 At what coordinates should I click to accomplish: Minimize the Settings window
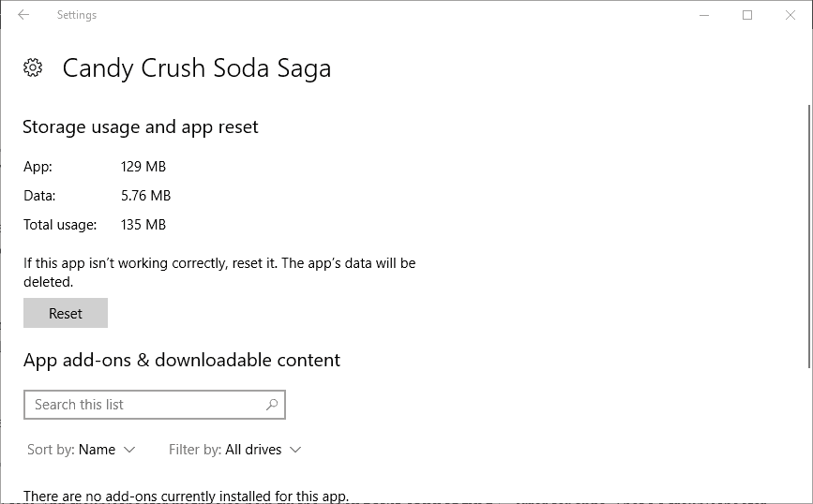pyautogui.click(x=703, y=15)
